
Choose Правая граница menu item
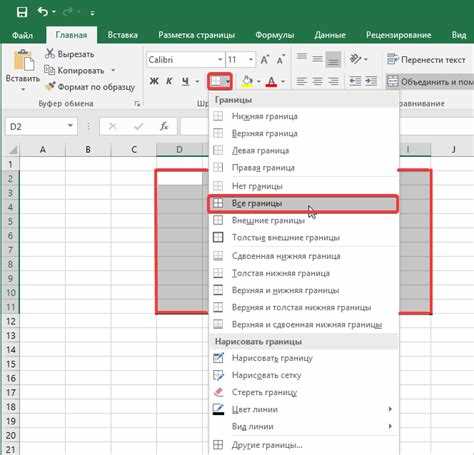(x=303, y=168)
